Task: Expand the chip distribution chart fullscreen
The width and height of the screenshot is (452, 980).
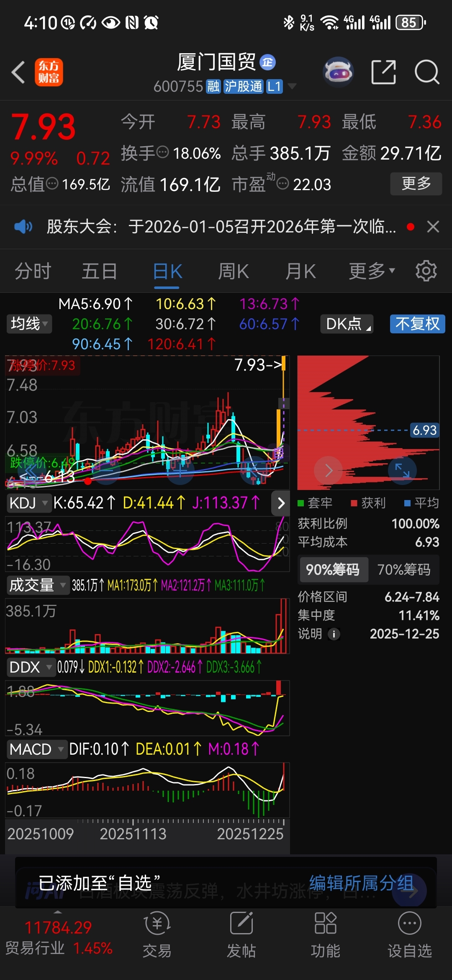Action: (x=402, y=470)
